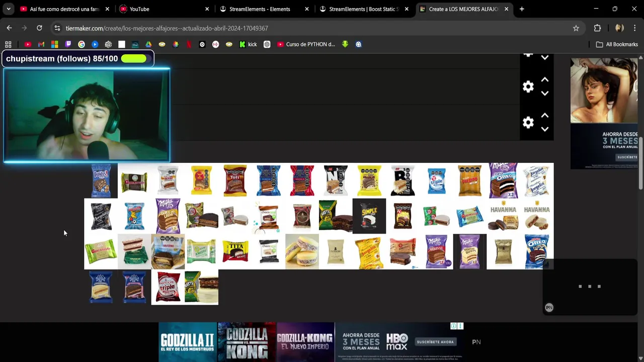Click the page vertical scrollbar
The height and width of the screenshot is (362, 644).
(x=641, y=162)
